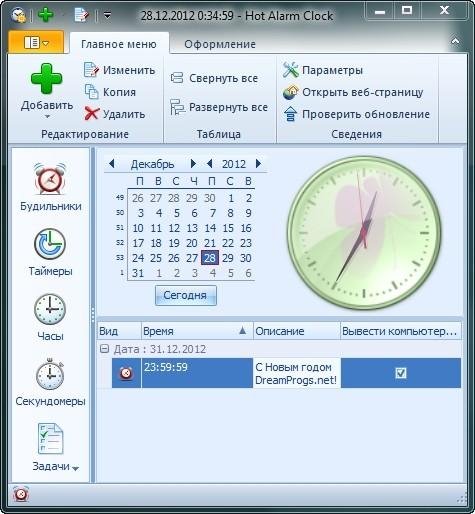Click Открыть веб-страницу globe button
The height and width of the screenshot is (514, 475).
pyautogui.click(x=353, y=92)
